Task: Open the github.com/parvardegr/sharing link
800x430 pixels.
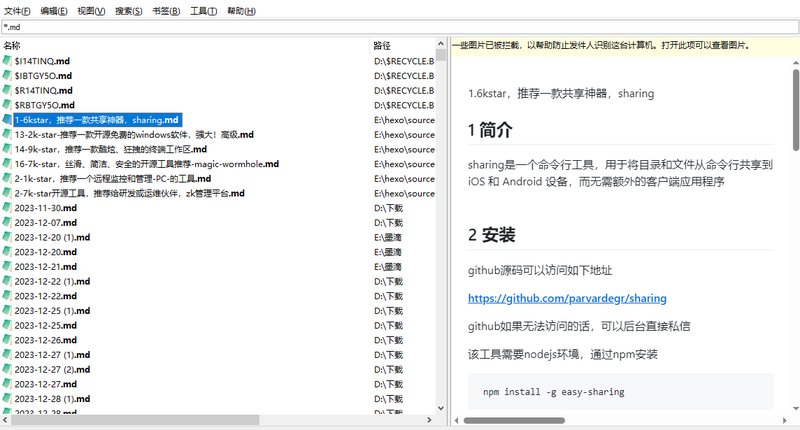Action: click(x=567, y=298)
